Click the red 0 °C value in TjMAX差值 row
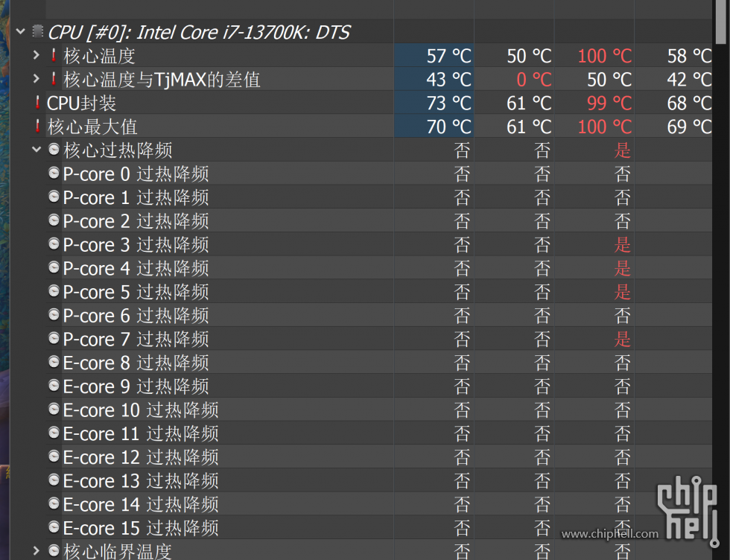 pyautogui.click(x=534, y=80)
